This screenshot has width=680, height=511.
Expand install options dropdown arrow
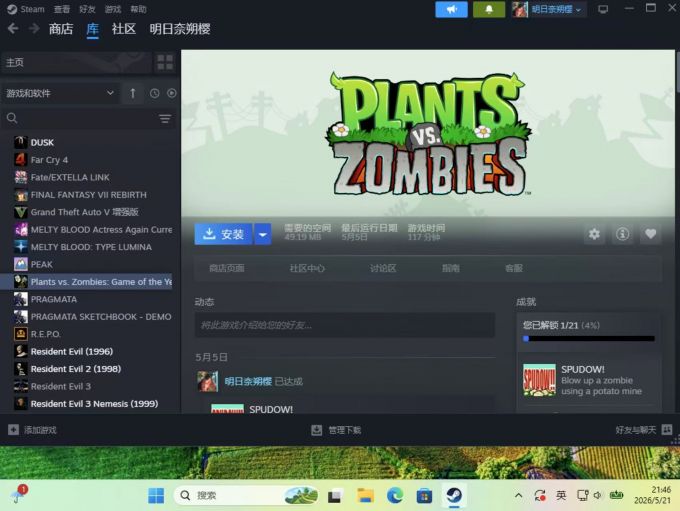(262, 234)
